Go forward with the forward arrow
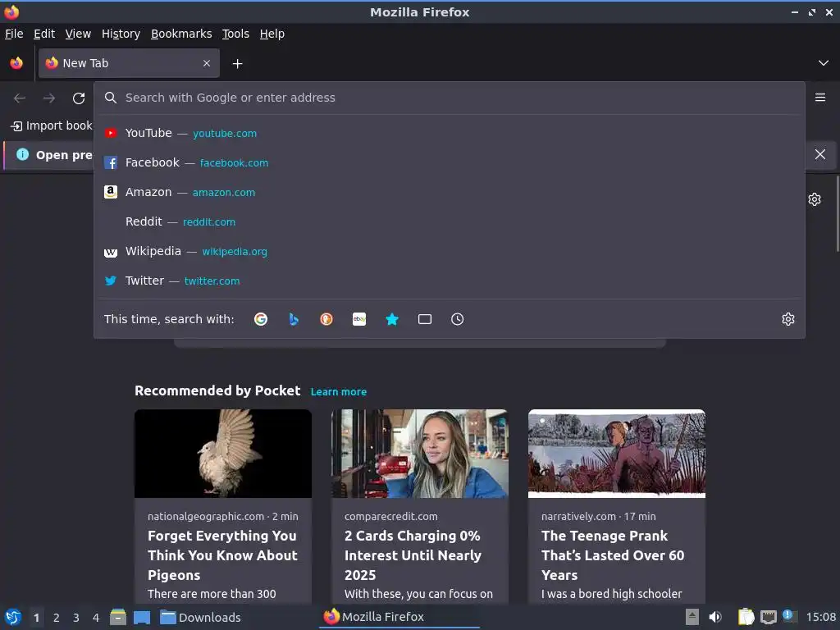Viewport: 840px width, 630px height. 49,98
